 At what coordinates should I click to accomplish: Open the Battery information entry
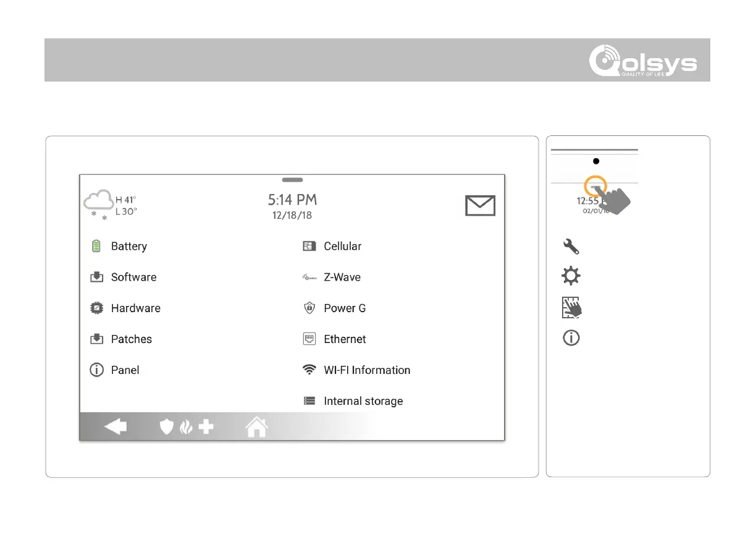click(x=119, y=246)
